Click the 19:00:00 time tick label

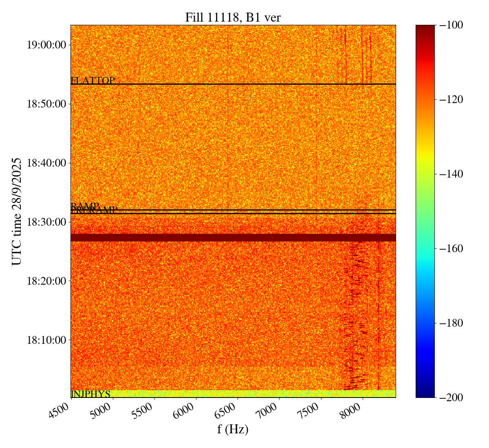[x=46, y=45]
